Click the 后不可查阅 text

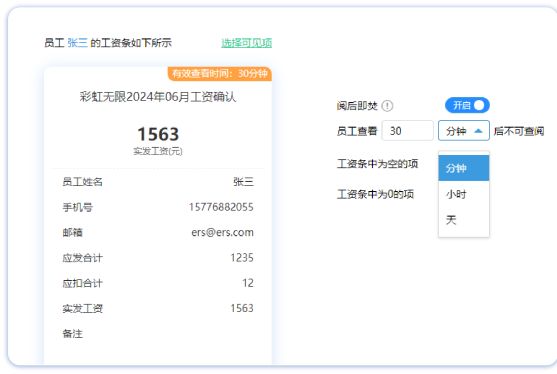(519, 131)
